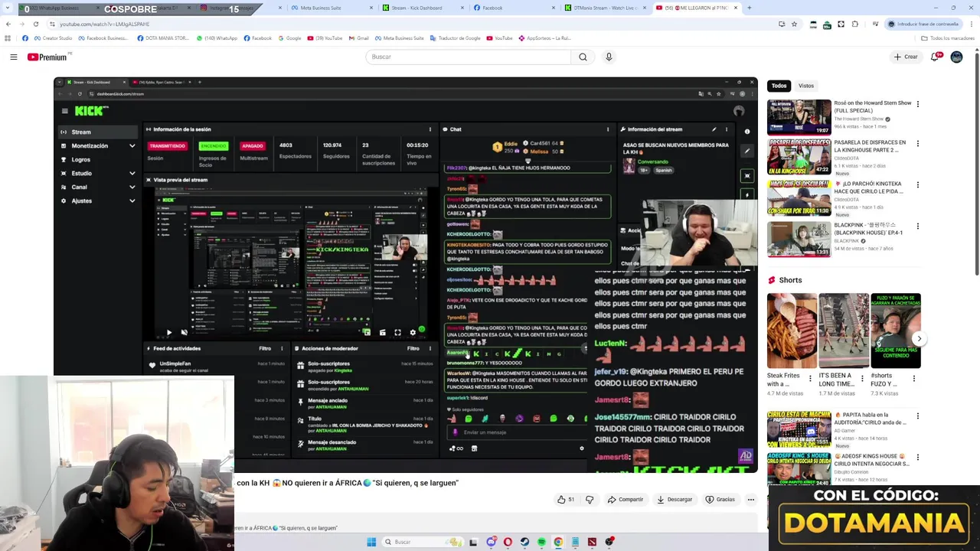The image size is (980, 551).
Task: Like the video with thumbs-up button
Action: pos(566,500)
